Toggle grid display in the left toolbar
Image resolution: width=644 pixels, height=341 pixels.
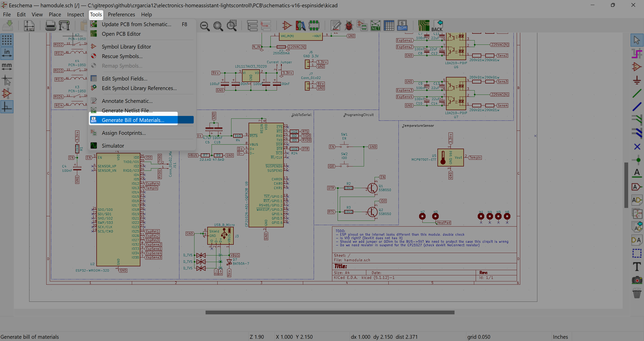coord(7,40)
